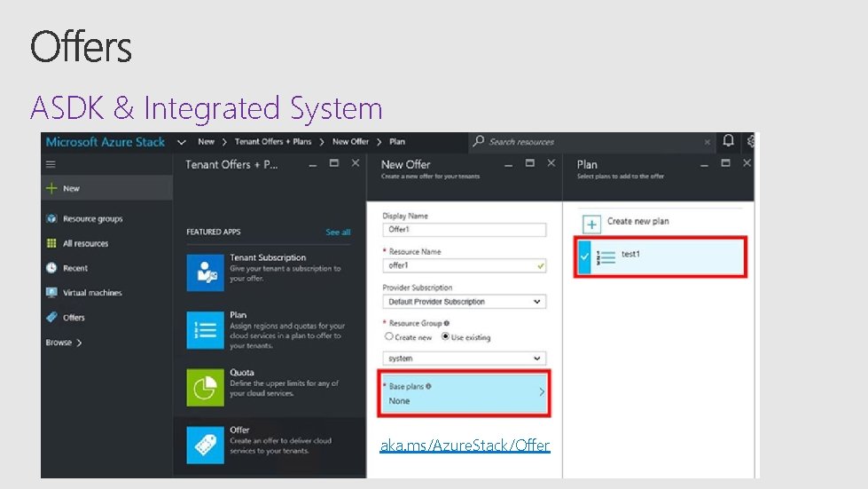This screenshot has width=868, height=489.
Task: Click the Create new plan label
Action: (x=637, y=221)
